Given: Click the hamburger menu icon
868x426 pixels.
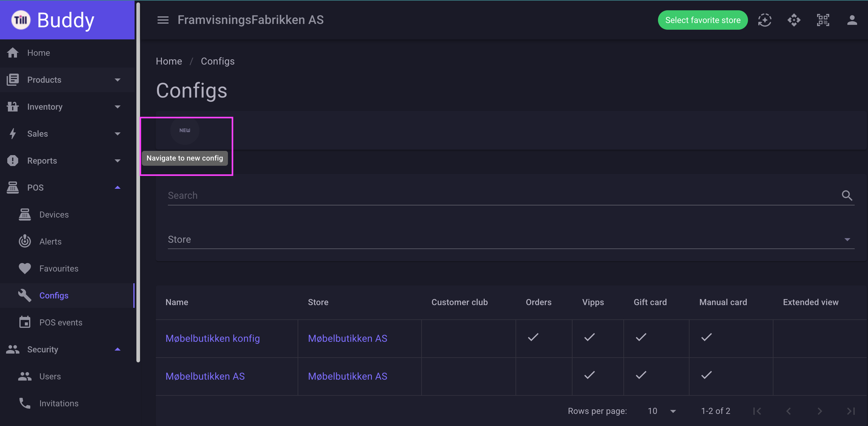Looking at the screenshot, I should (x=163, y=20).
